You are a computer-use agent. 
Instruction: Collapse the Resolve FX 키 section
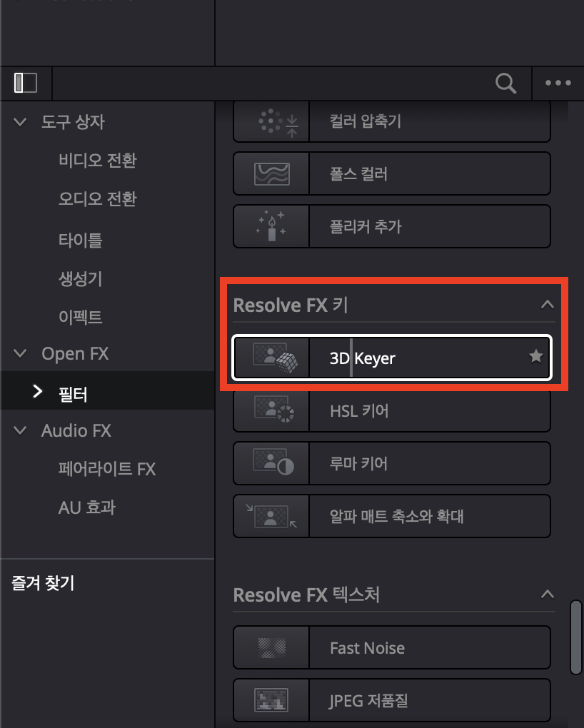[x=548, y=305]
